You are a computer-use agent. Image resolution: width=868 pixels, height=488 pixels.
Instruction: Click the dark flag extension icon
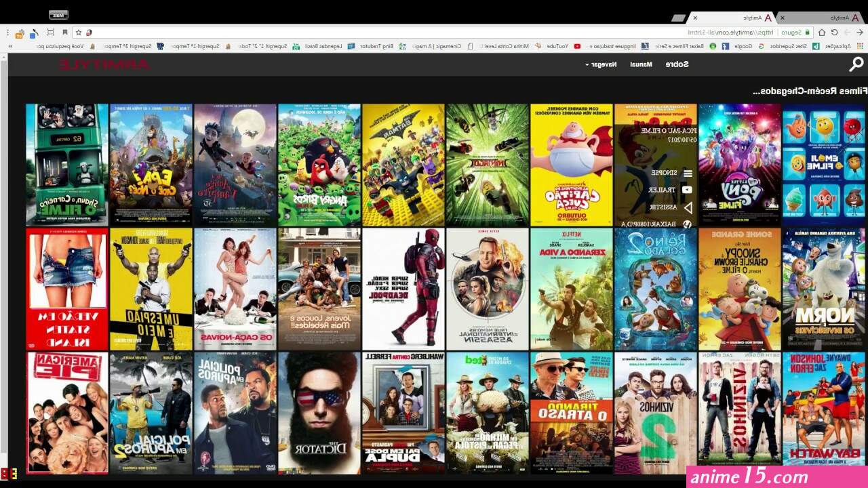point(65,32)
